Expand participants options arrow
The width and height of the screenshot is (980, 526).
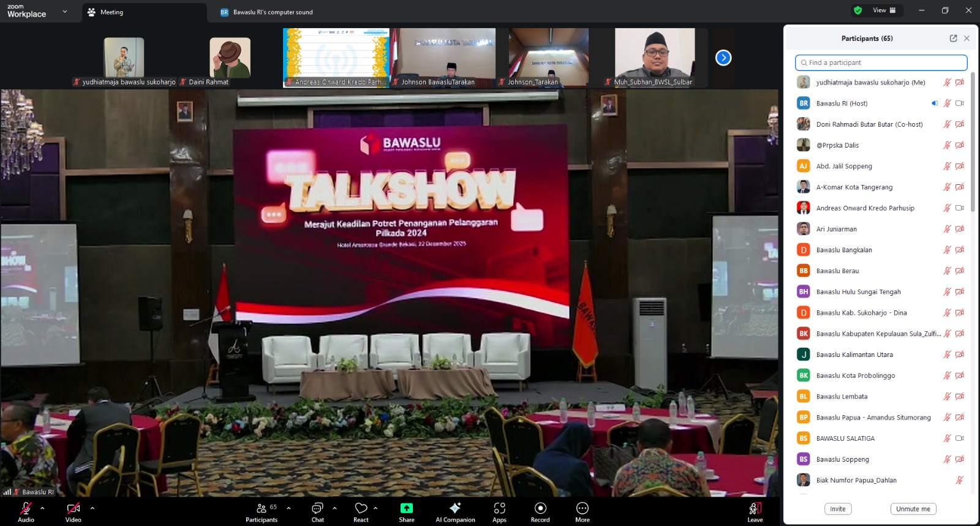click(288, 508)
